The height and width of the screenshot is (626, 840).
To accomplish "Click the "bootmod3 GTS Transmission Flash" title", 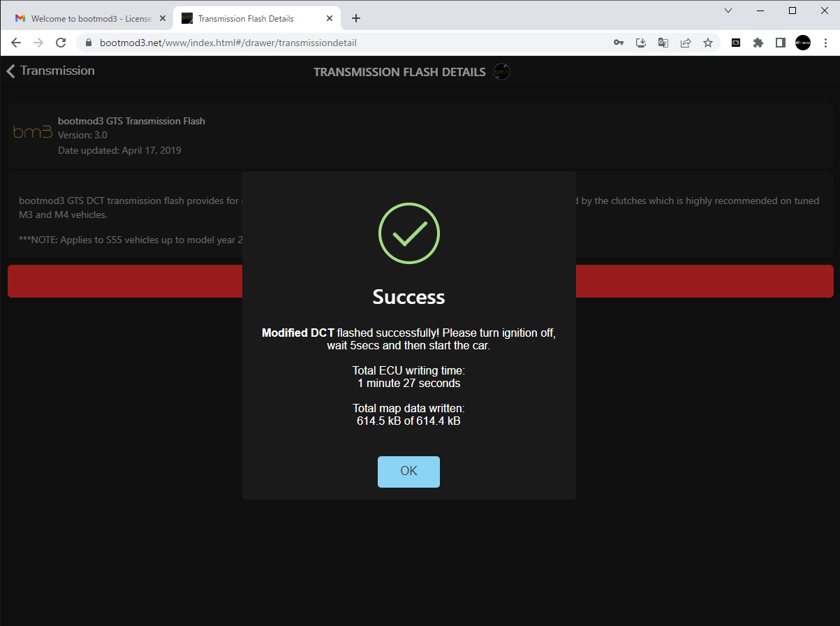I will [x=131, y=121].
